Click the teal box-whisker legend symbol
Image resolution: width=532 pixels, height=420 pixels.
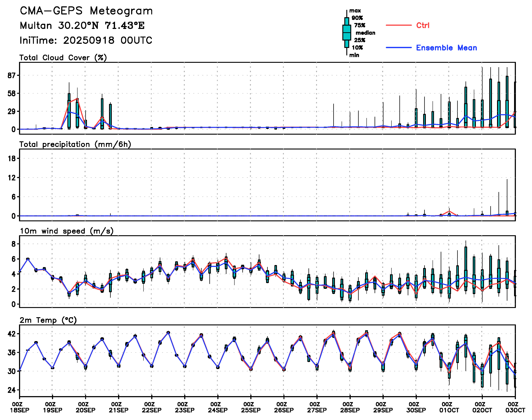(347, 32)
